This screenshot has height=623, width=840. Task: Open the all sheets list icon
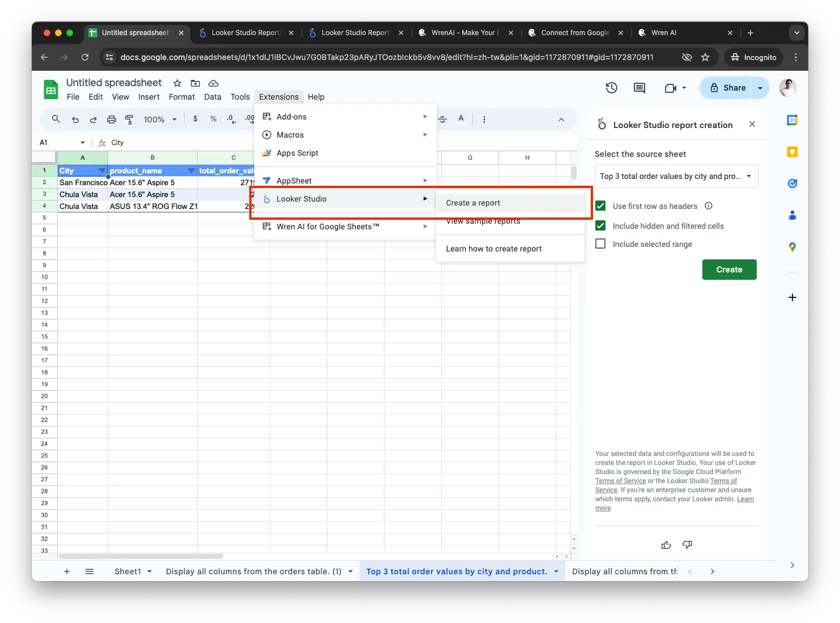pos(89,571)
